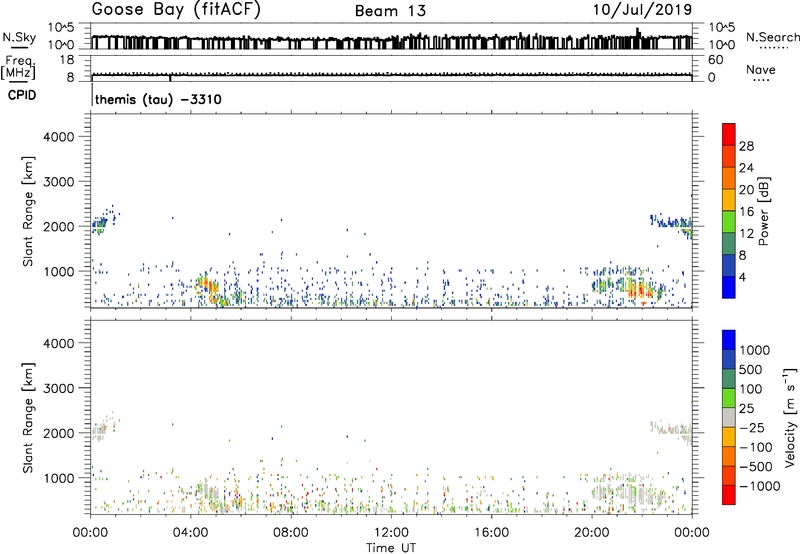
Task: Click the 'Velocity [m s-1]' colorbar label
Action: [790, 417]
